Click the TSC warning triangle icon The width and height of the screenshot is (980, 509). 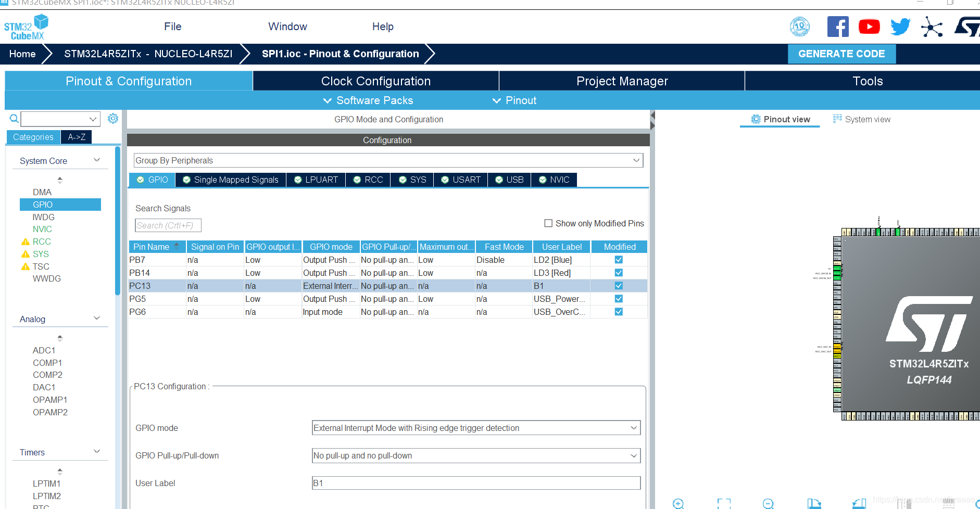pos(25,267)
